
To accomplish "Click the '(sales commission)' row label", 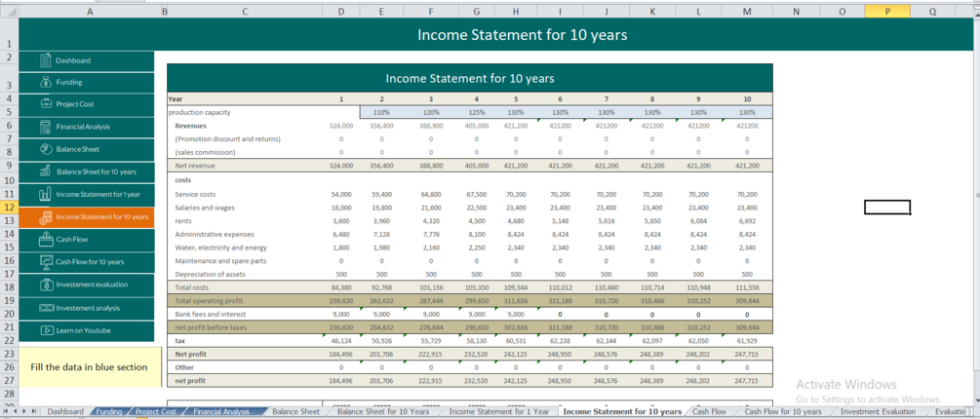I will coord(205,152).
